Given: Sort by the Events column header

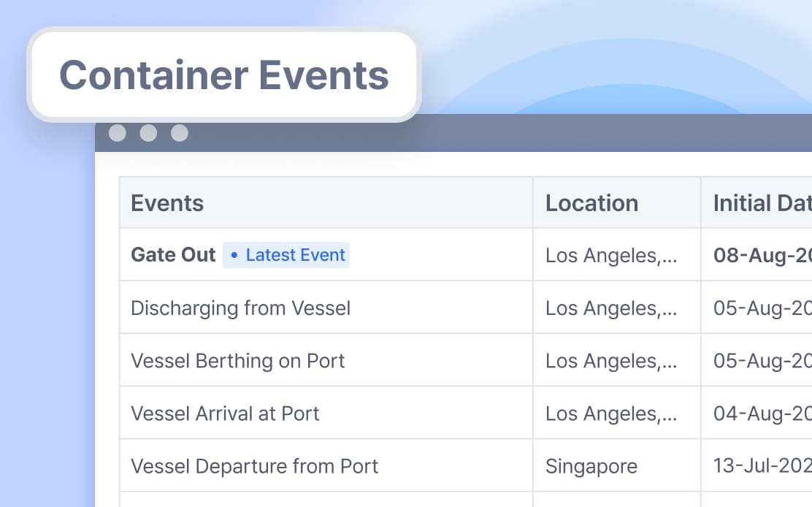Looking at the screenshot, I should (167, 202).
